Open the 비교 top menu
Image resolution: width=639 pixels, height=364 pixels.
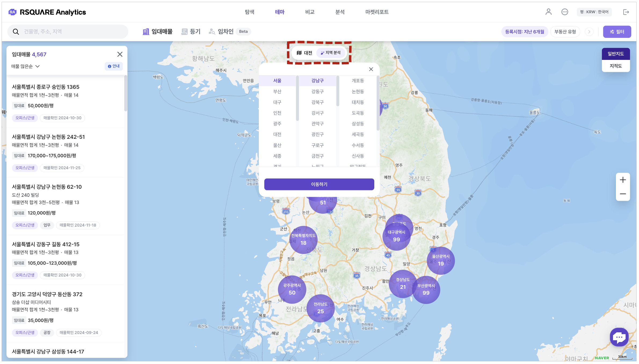coord(310,12)
